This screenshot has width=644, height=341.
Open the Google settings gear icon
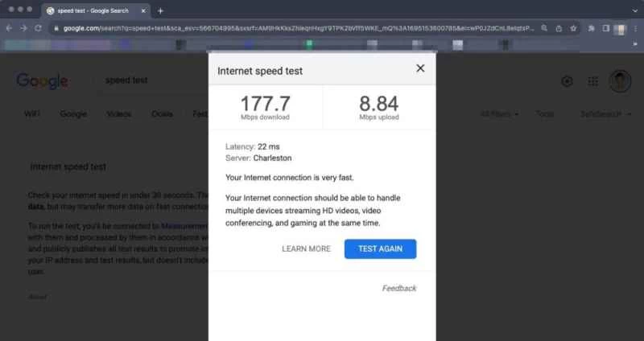567,81
